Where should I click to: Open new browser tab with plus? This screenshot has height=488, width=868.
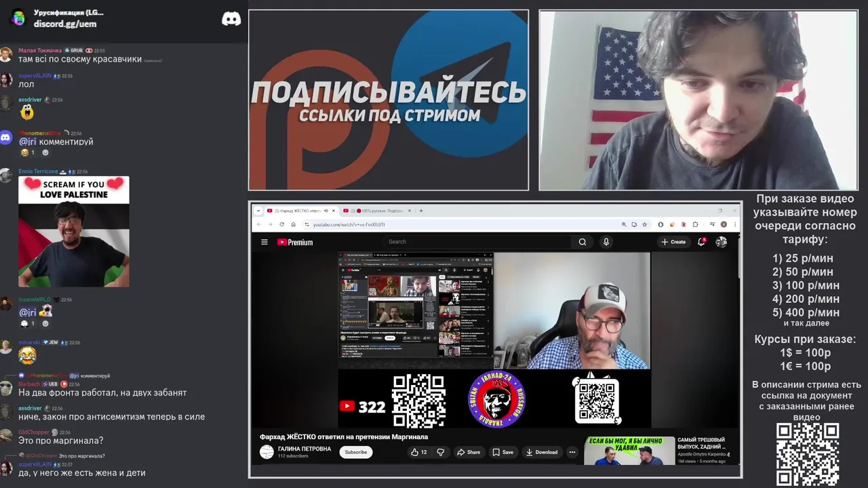(x=421, y=211)
